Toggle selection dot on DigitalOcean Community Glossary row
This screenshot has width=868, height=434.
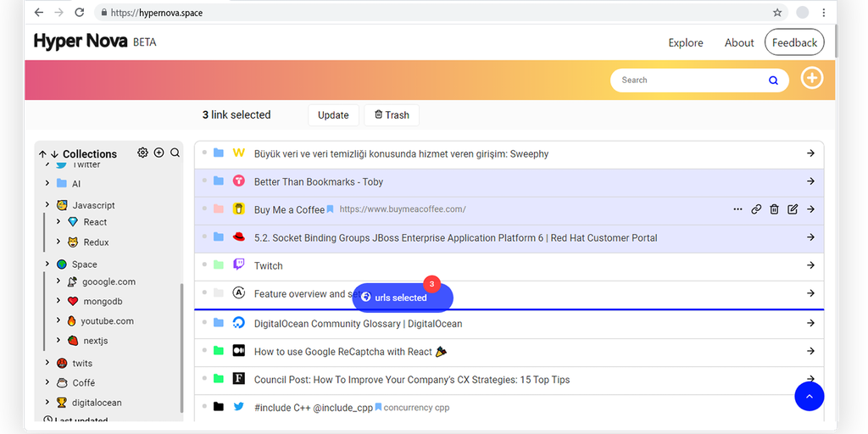[204, 323]
